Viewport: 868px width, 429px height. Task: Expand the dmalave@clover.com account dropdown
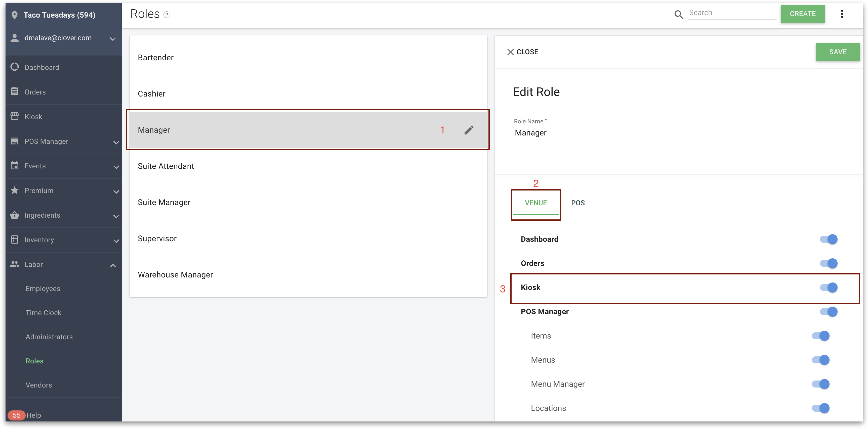click(x=113, y=39)
